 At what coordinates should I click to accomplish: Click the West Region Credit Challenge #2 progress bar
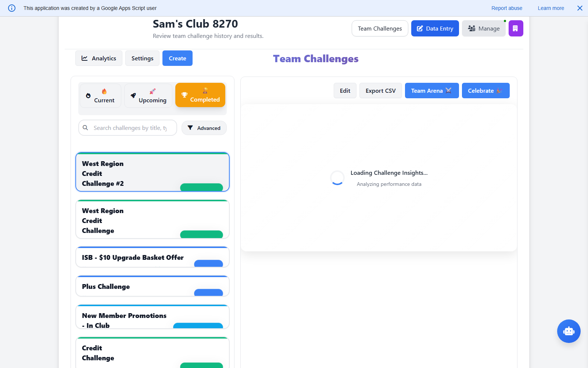[201, 187]
